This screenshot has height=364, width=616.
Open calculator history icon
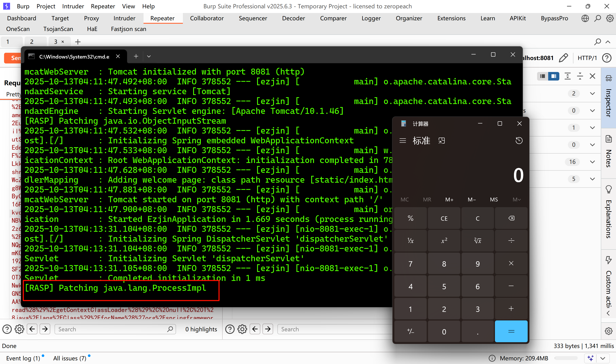coord(519,141)
